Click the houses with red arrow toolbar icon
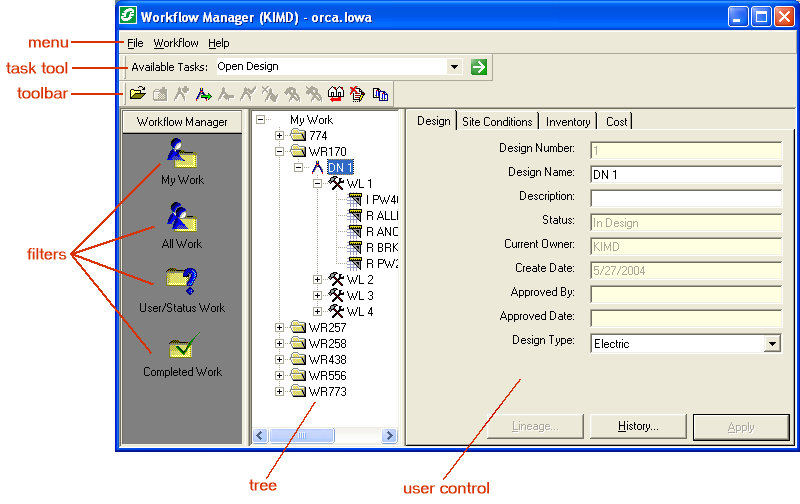 pos(336,94)
